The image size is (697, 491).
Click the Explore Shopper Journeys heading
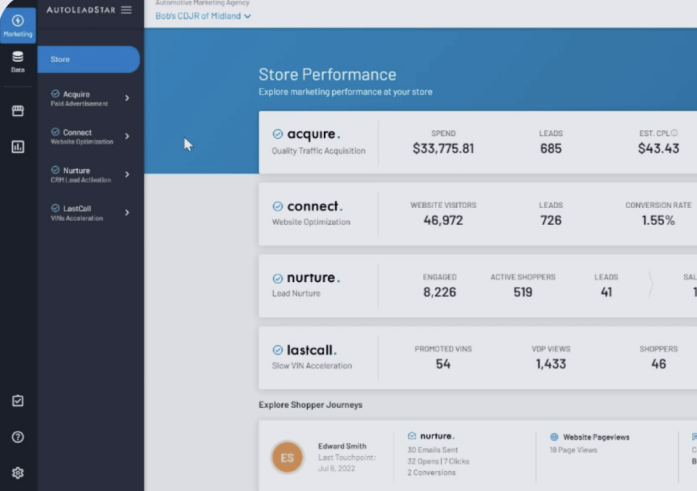point(310,405)
